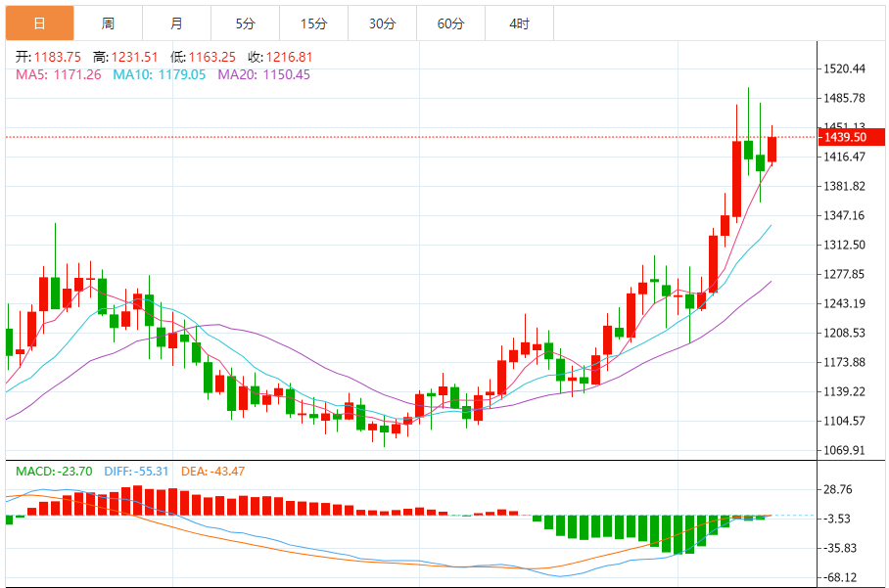The width and height of the screenshot is (889, 588).
Task: Click the MA5 indicator label
Action: coord(58,74)
